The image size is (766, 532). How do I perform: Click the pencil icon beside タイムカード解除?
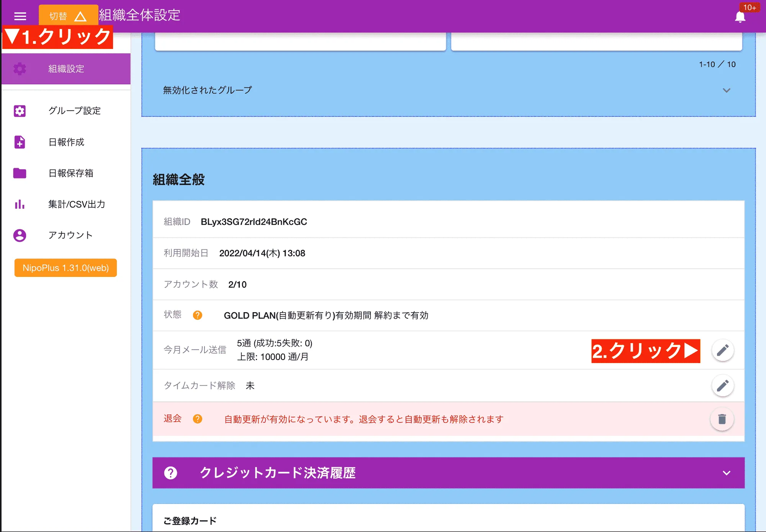coord(722,386)
